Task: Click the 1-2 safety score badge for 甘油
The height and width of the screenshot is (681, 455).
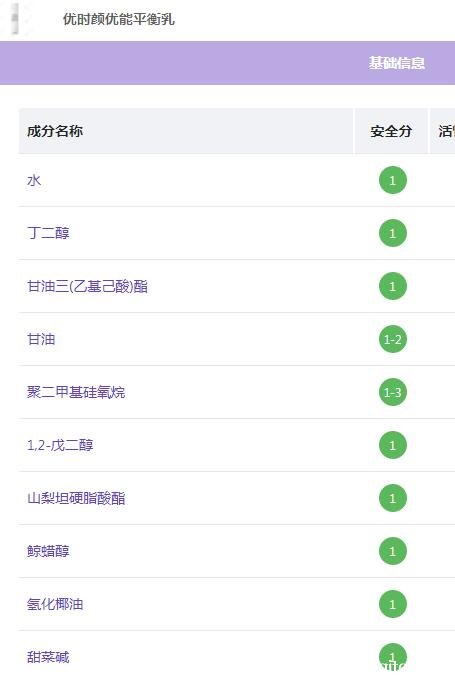Action: tap(393, 339)
